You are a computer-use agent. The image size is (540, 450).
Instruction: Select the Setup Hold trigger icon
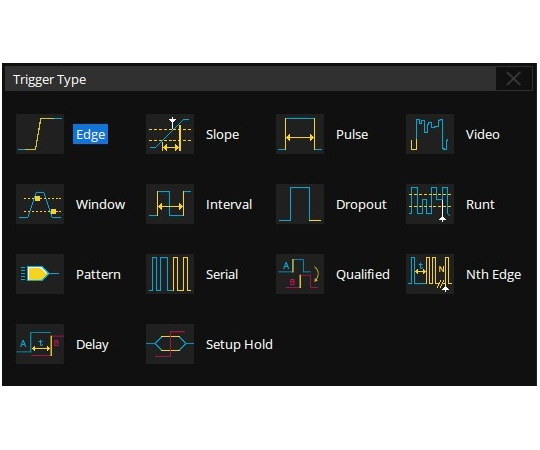point(170,344)
